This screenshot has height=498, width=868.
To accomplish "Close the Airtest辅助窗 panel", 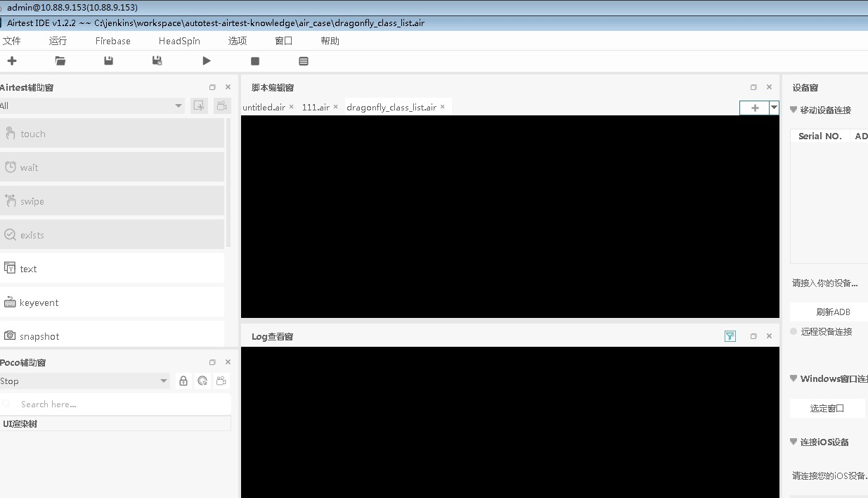I will click(228, 87).
